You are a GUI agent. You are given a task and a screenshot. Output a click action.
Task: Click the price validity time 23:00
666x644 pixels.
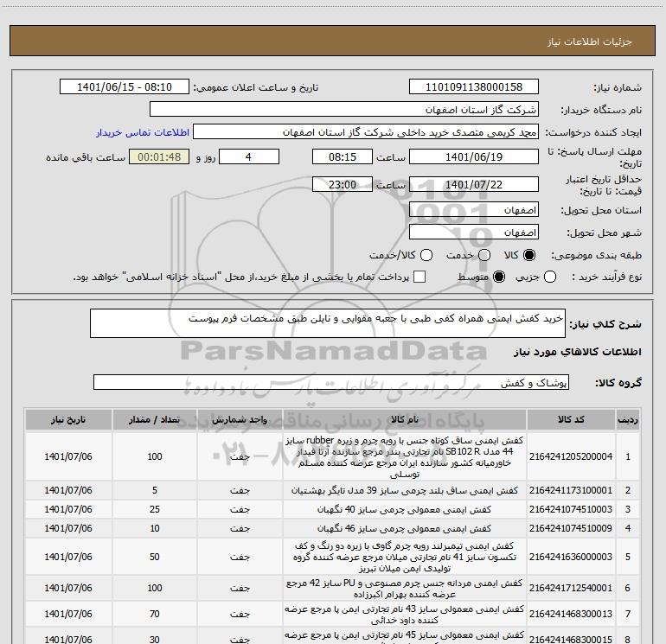tap(343, 184)
